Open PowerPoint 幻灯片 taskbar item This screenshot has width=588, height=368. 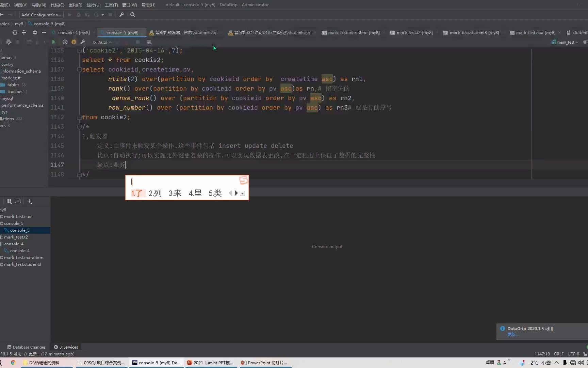coord(264,363)
